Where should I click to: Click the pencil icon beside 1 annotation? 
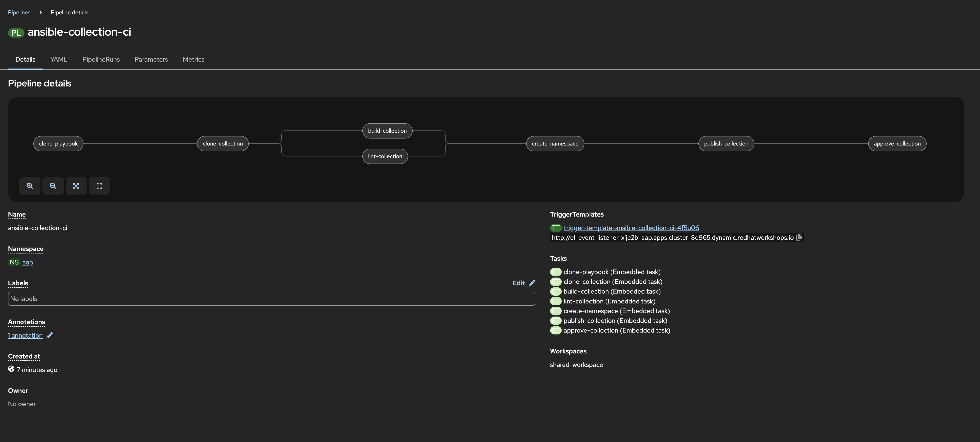[49, 335]
